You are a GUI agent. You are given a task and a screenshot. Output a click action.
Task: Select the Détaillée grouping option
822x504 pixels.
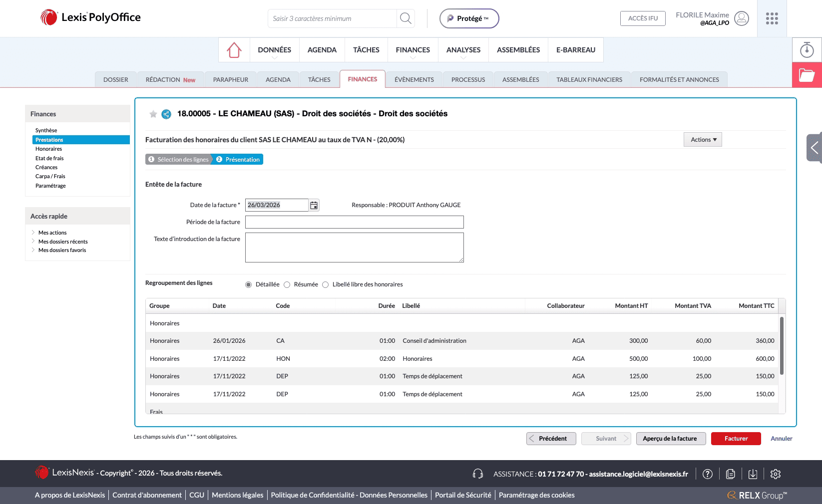(x=249, y=284)
